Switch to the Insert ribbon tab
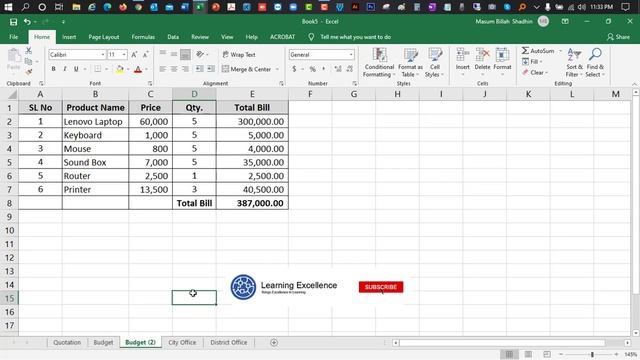640x360 pixels. pyautogui.click(x=69, y=37)
